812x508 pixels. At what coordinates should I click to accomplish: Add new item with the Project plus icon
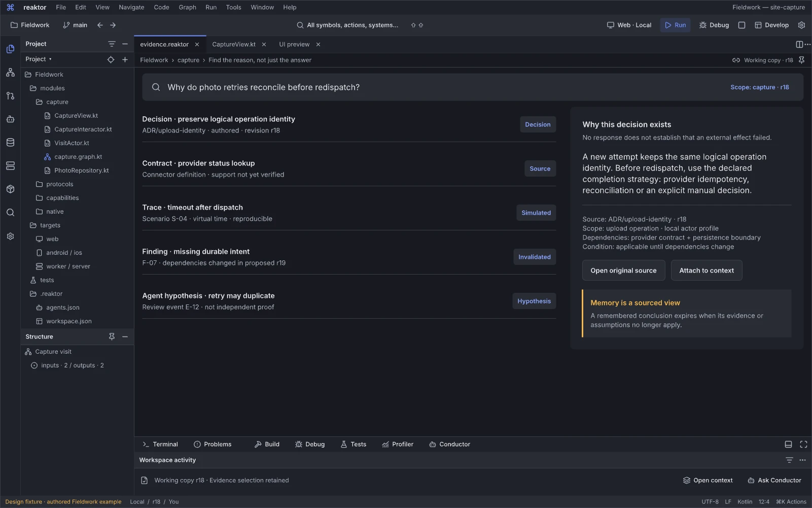(x=125, y=59)
